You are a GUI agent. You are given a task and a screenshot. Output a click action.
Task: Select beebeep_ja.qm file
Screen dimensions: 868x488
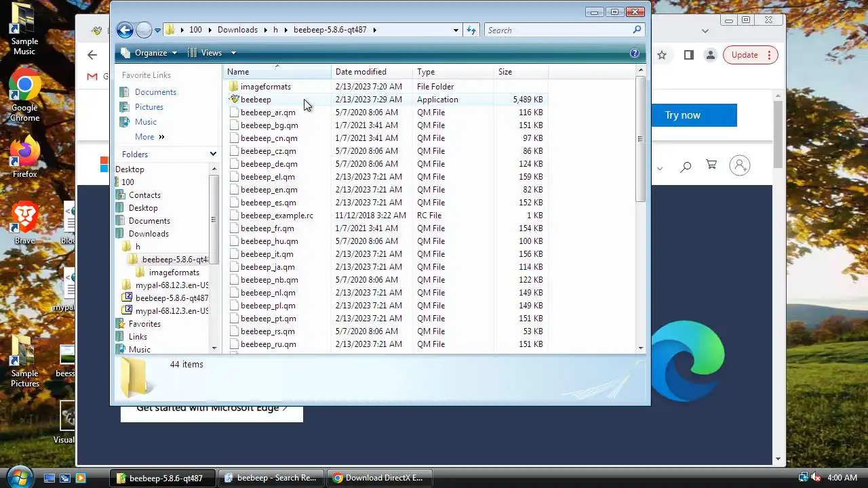point(267,267)
